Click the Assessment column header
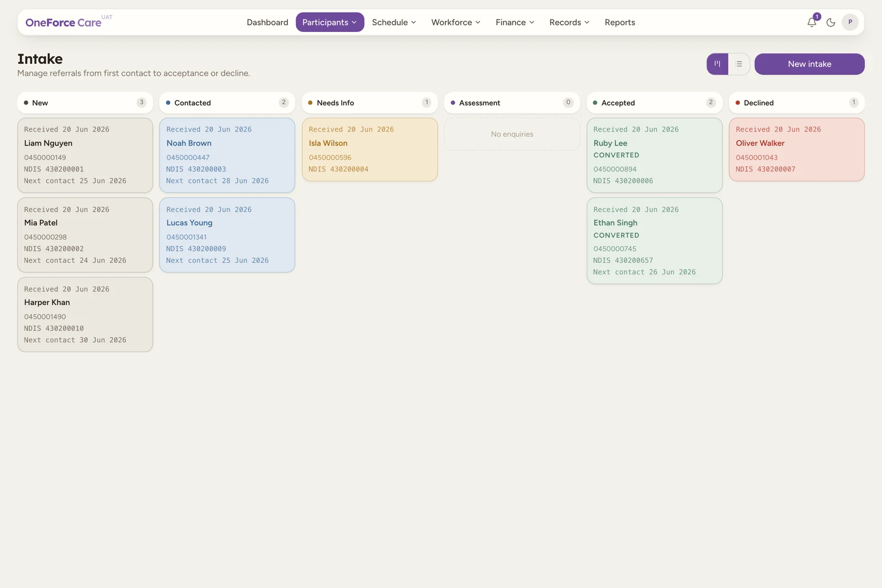The height and width of the screenshot is (588, 882). pos(512,103)
